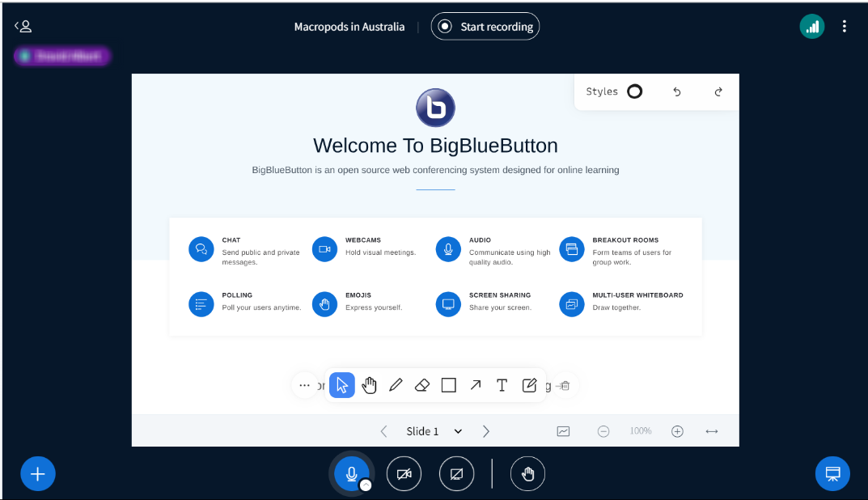The image size is (868, 500).
Task: Go to previous slide
Action: click(x=383, y=431)
